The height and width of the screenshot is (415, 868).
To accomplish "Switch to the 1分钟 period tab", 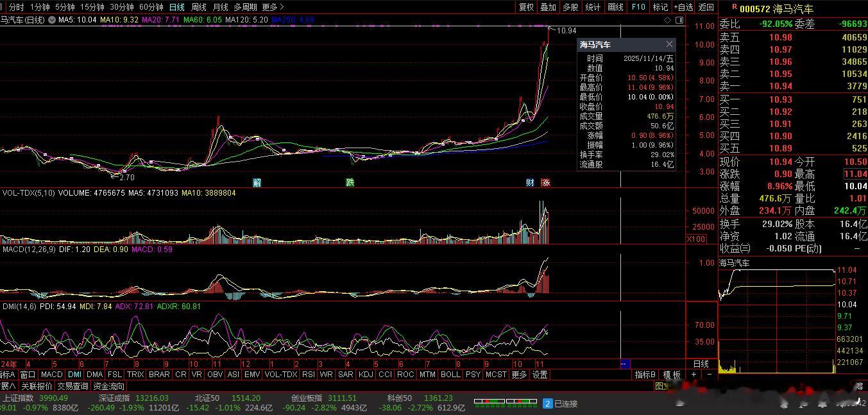I will coord(40,7).
